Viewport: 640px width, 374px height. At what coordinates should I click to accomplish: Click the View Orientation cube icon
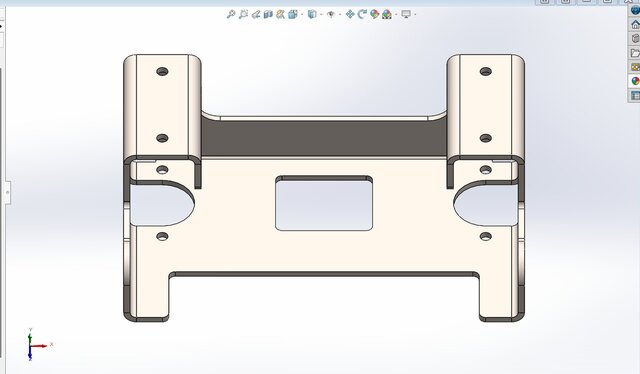tap(293, 15)
